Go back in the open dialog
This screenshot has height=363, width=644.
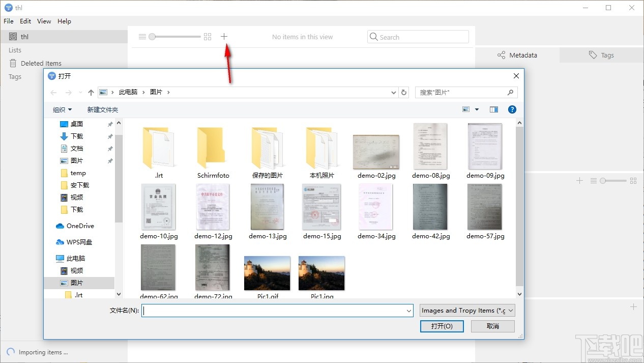54,92
